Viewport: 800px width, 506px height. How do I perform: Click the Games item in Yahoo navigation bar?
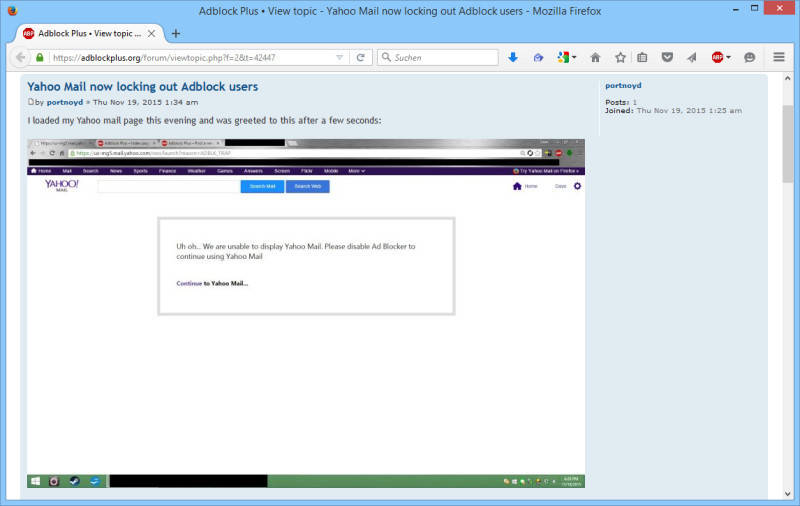point(224,171)
